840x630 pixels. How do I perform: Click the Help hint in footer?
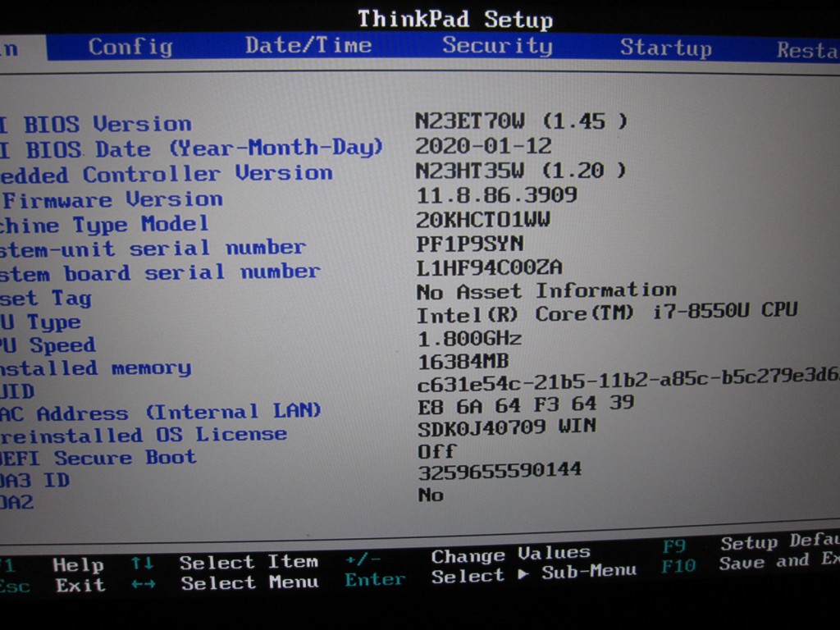point(78,565)
